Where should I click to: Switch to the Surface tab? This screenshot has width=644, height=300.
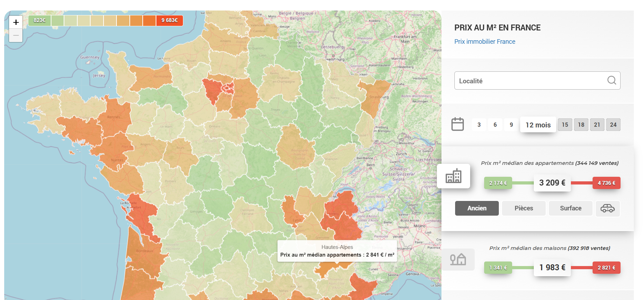pos(571,208)
